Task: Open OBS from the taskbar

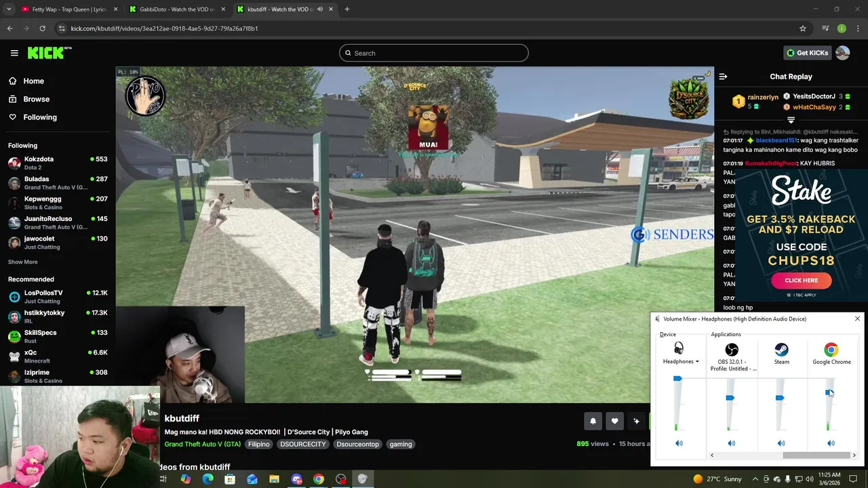Action: tap(340, 479)
